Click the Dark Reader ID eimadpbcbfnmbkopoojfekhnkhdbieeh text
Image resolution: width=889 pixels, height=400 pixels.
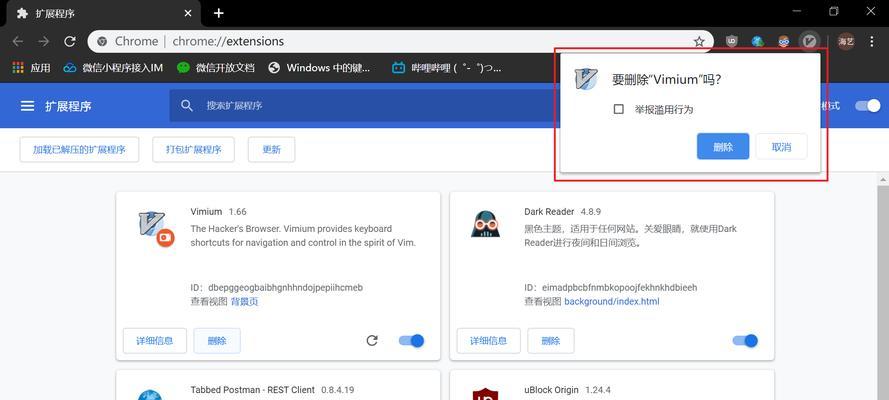pos(611,288)
